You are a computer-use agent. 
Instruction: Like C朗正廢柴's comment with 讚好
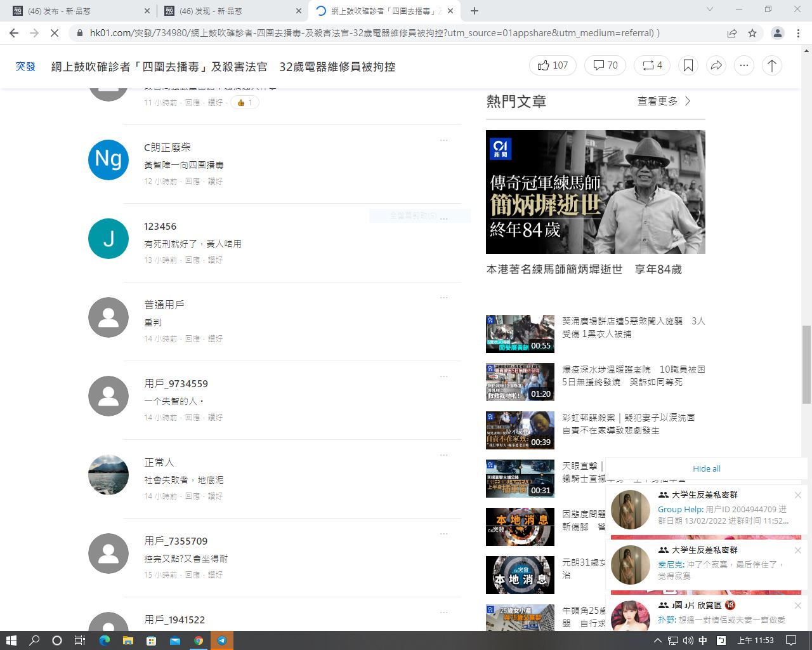pyautogui.click(x=215, y=182)
